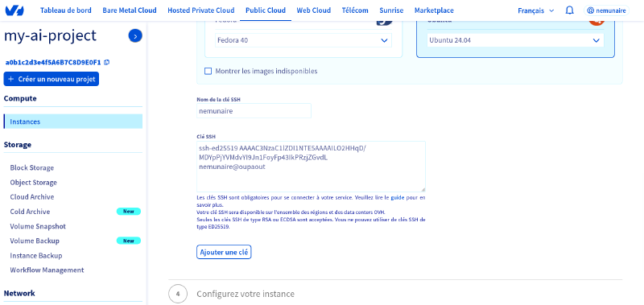The width and height of the screenshot is (644, 305).
Task: Open the Sunrise section
Action: click(x=391, y=10)
